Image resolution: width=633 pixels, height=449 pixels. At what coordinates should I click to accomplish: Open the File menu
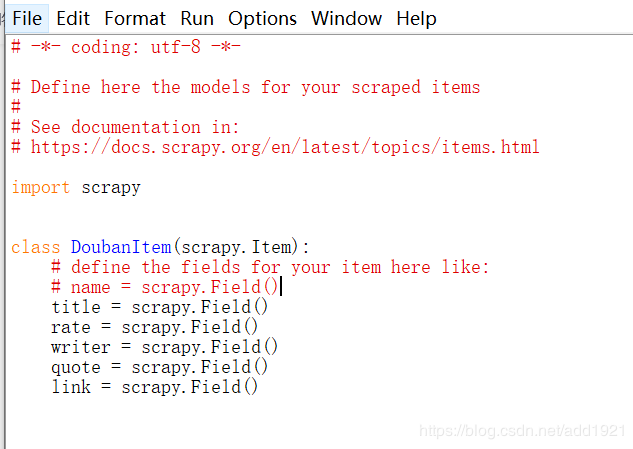(27, 19)
